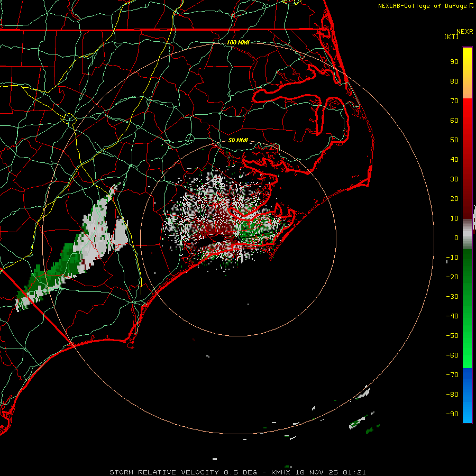Click the 80 knot scale label
This screenshot has width=476, height=476.
(x=454, y=81)
